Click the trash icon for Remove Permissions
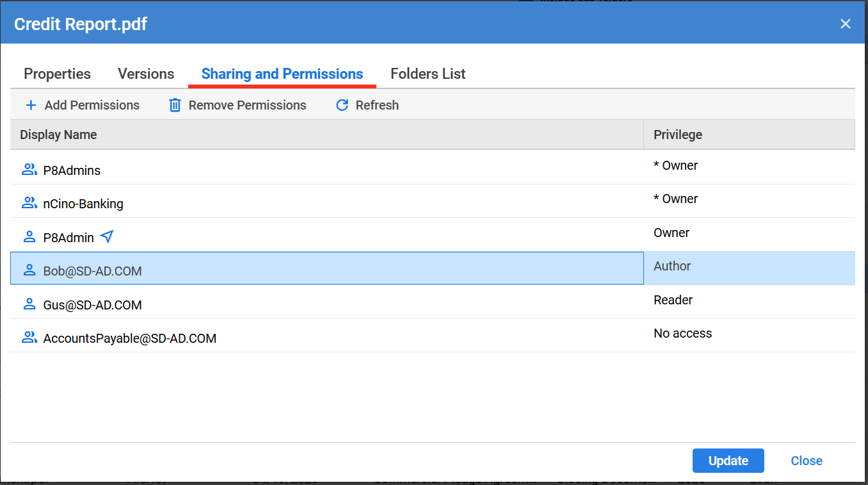Image resolution: width=868 pixels, height=485 pixels. point(175,105)
